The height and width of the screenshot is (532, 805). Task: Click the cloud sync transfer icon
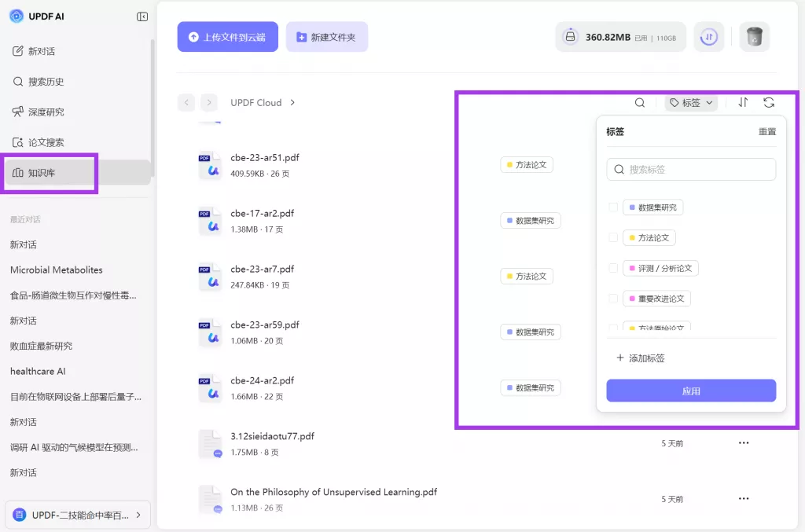[708, 37]
